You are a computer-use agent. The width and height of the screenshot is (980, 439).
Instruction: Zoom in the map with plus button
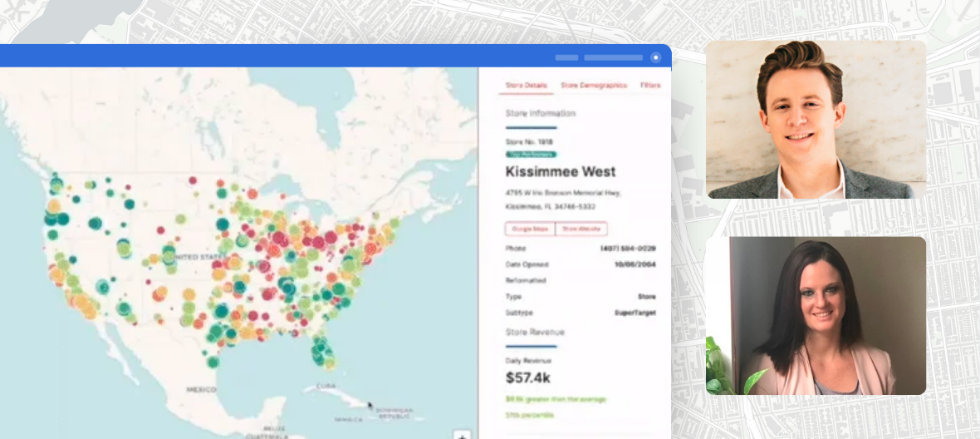[462, 435]
